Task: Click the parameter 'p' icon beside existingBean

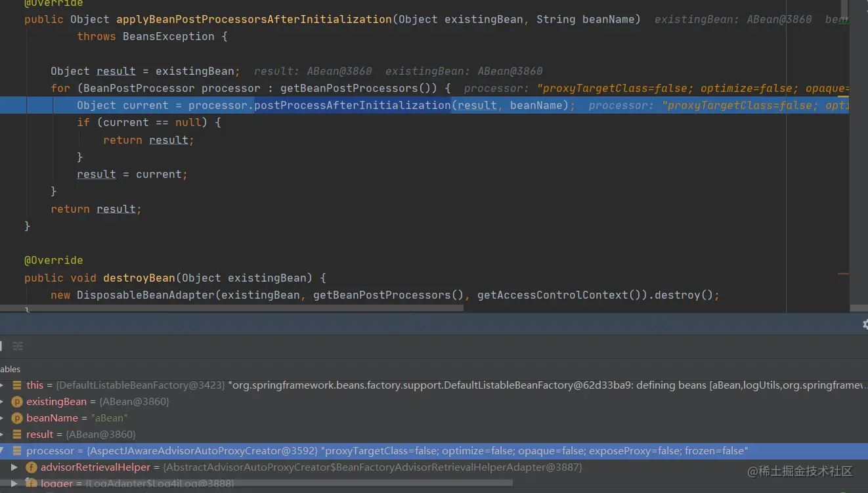Action: (x=17, y=402)
